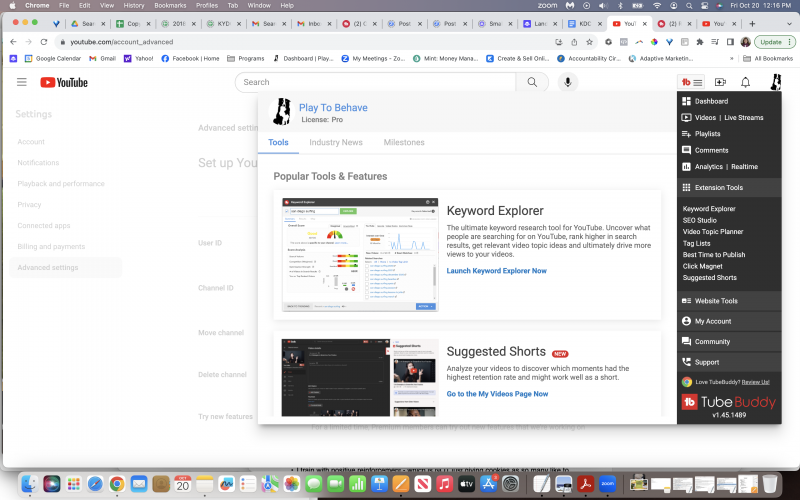
Task: Click the voice search microphone icon
Action: click(568, 82)
